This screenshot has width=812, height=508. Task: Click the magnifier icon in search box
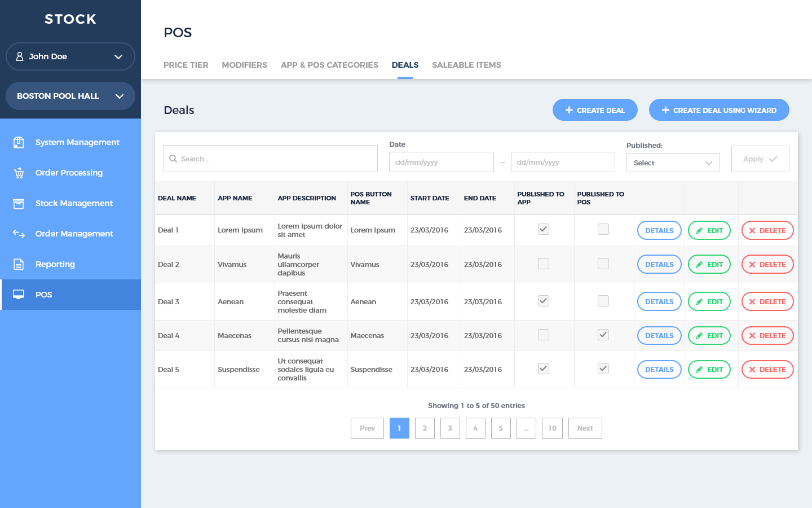pyautogui.click(x=173, y=159)
